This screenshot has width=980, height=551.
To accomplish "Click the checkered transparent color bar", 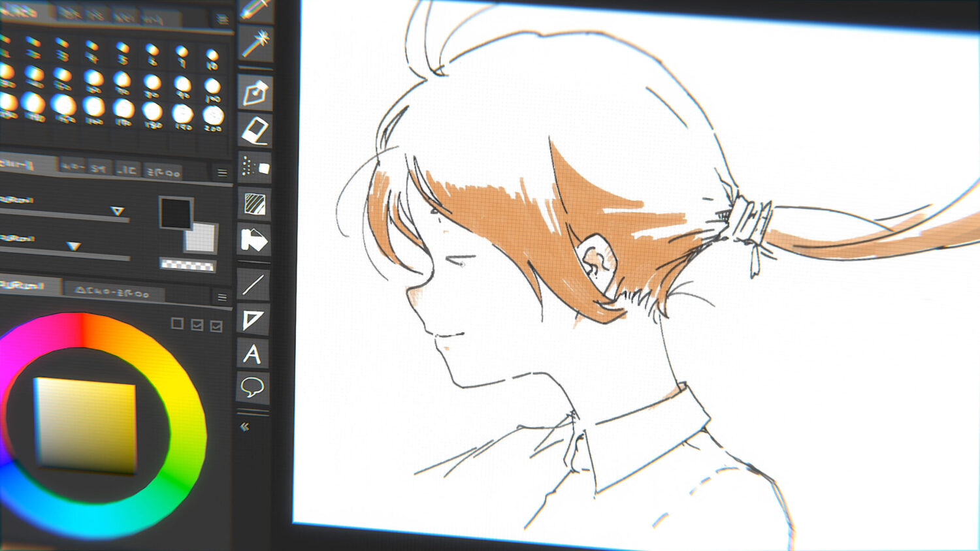I will [188, 265].
